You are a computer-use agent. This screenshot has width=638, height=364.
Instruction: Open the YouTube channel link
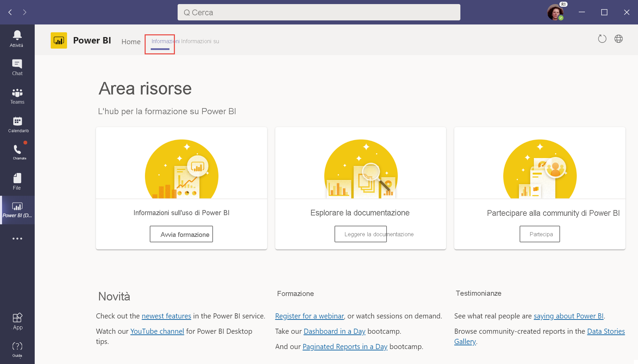point(157,331)
